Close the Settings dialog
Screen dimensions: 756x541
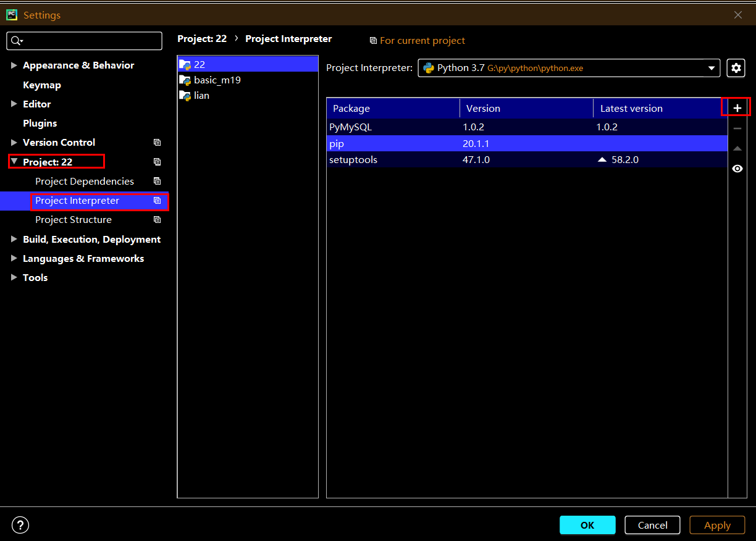(738, 15)
